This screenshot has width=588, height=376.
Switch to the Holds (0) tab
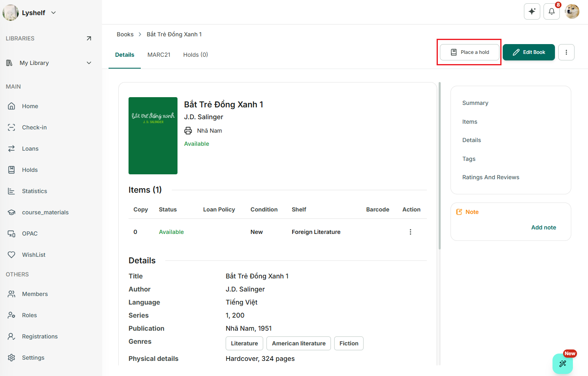tap(195, 55)
